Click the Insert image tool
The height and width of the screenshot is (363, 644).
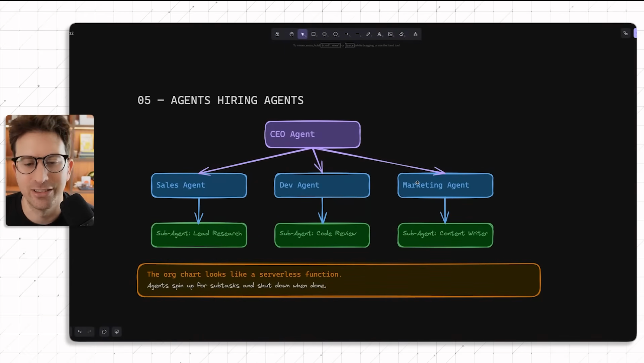[x=390, y=34]
